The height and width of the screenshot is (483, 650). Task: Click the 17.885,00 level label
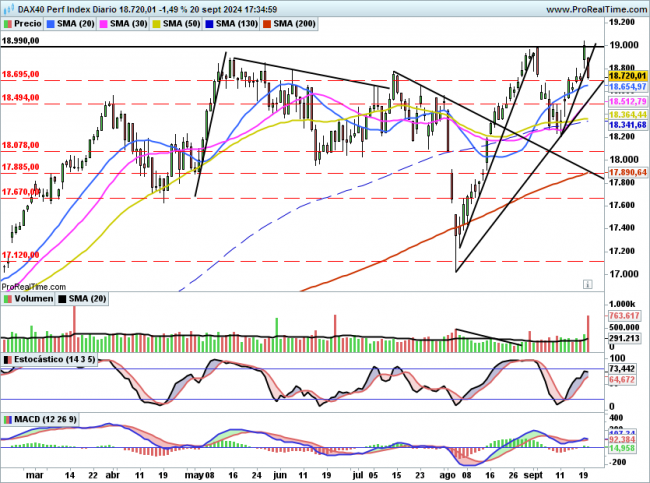pyautogui.click(x=20, y=167)
